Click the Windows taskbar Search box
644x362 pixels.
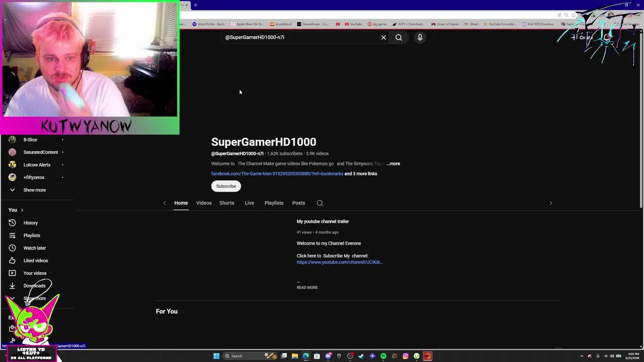click(250, 356)
